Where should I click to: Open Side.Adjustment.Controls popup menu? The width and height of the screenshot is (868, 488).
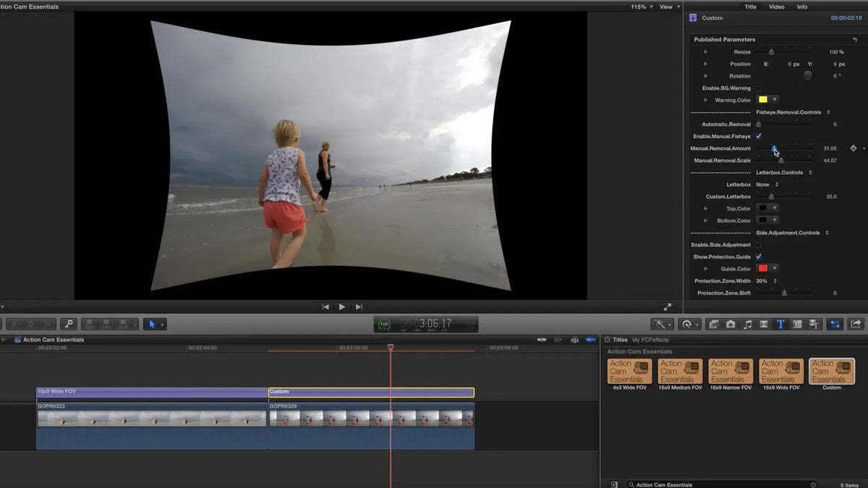point(793,233)
